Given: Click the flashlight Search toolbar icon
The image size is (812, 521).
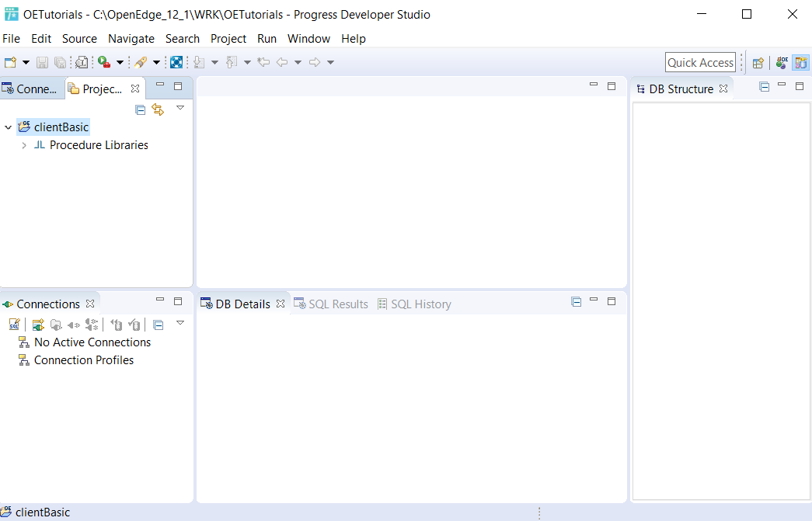Looking at the screenshot, I should pyautogui.click(x=141, y=63).
